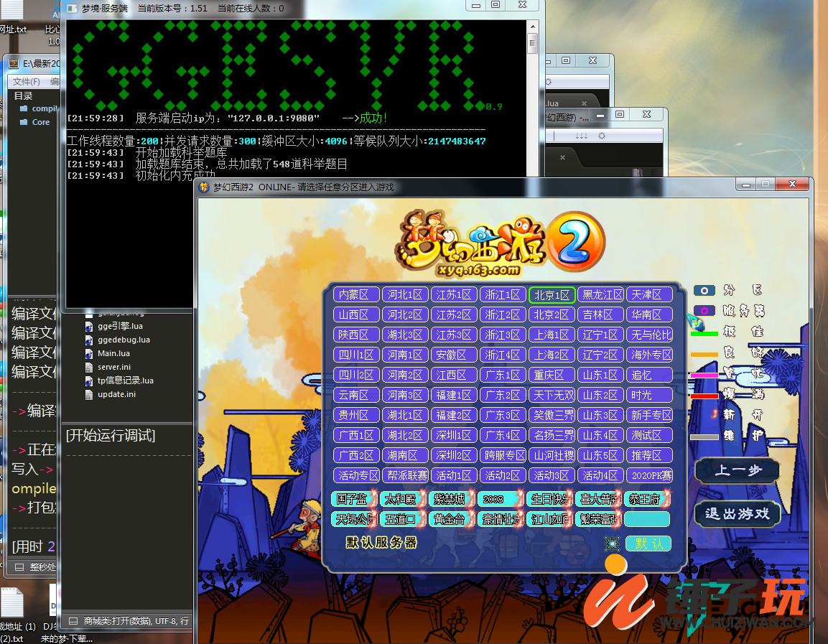This screenshot has width=828, height=644.
Task: Go back with 上一步 button
Action: 738,471
